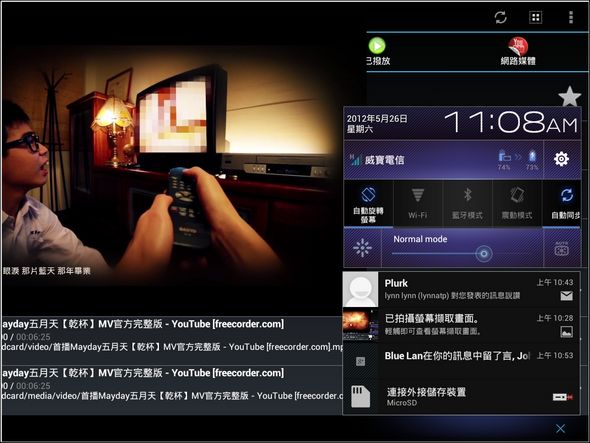Viewport: 590px width, 443px height.
Task: Tap the 上午 10:43 timestamp
Action: coord(555,282)
